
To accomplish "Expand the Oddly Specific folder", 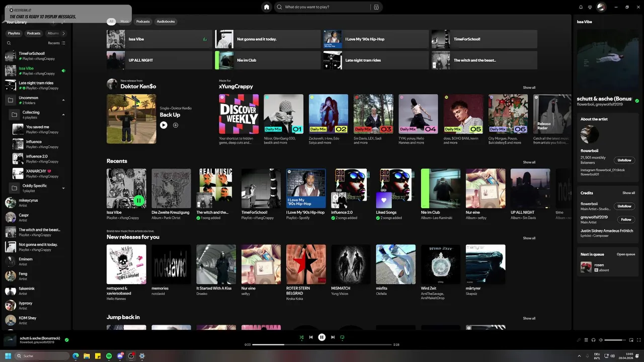I will [x=63, y=188].
